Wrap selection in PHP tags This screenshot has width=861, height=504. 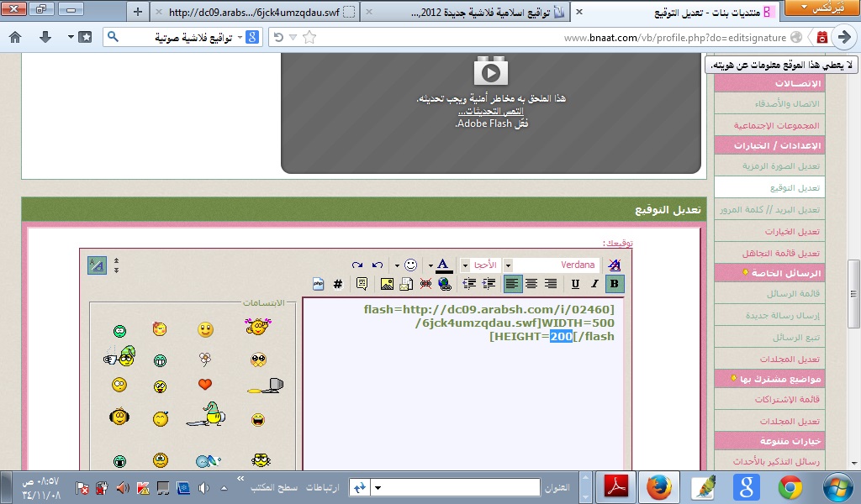click(319, 284)
